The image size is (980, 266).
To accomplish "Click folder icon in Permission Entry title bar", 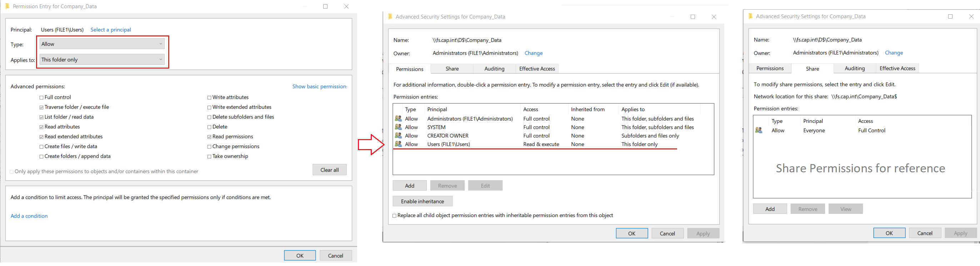I will tap(7, 6).
